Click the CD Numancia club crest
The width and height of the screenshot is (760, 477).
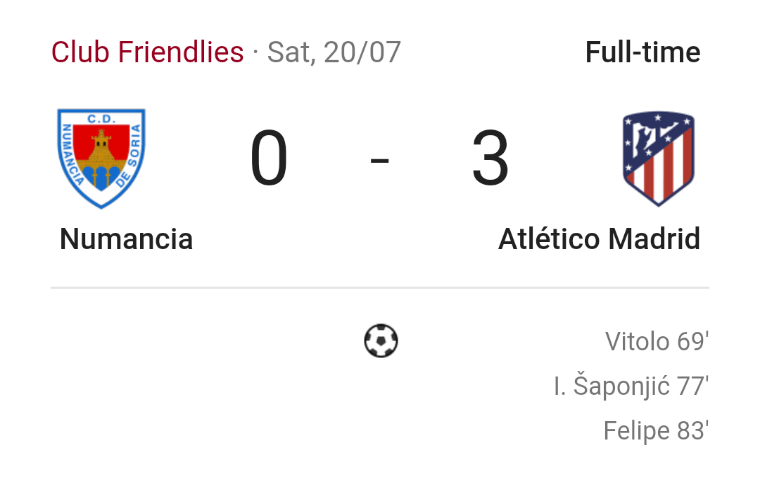(x=100, y=158)
